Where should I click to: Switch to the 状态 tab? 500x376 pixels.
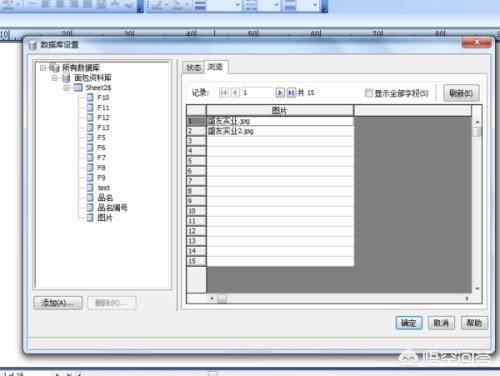pos(193,68)
